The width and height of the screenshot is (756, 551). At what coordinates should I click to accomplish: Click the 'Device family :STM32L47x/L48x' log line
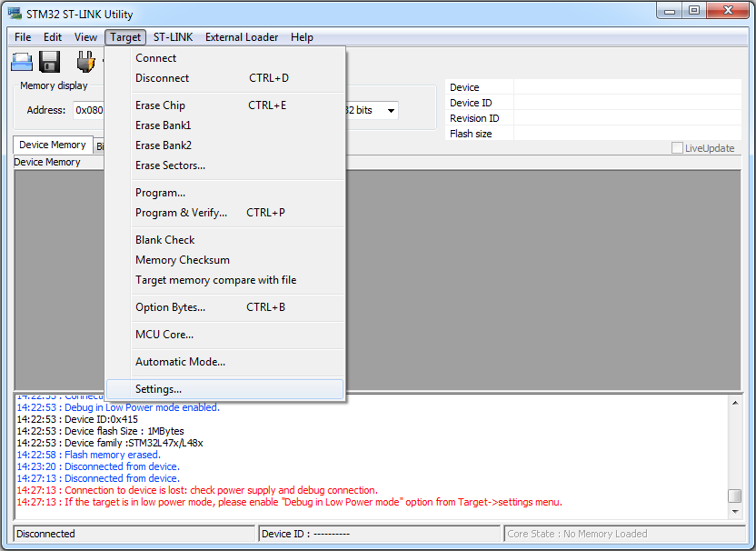pyautogui.click(x=110, y=443)
